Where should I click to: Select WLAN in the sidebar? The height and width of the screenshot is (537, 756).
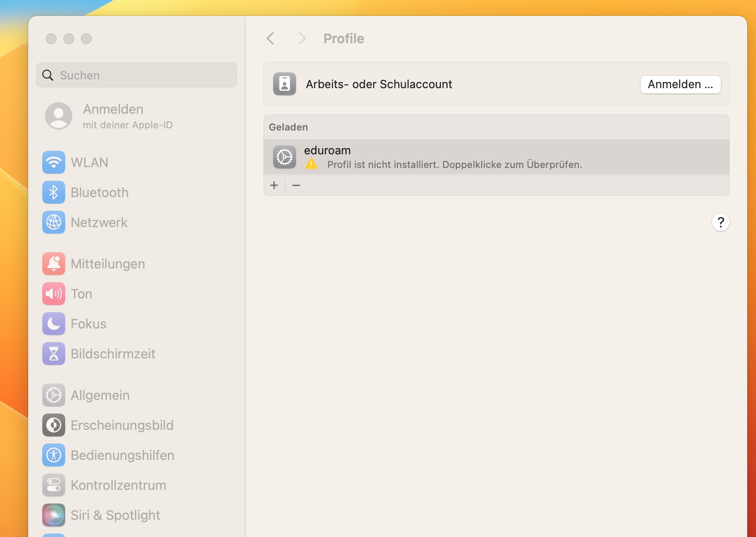(89, 162)
